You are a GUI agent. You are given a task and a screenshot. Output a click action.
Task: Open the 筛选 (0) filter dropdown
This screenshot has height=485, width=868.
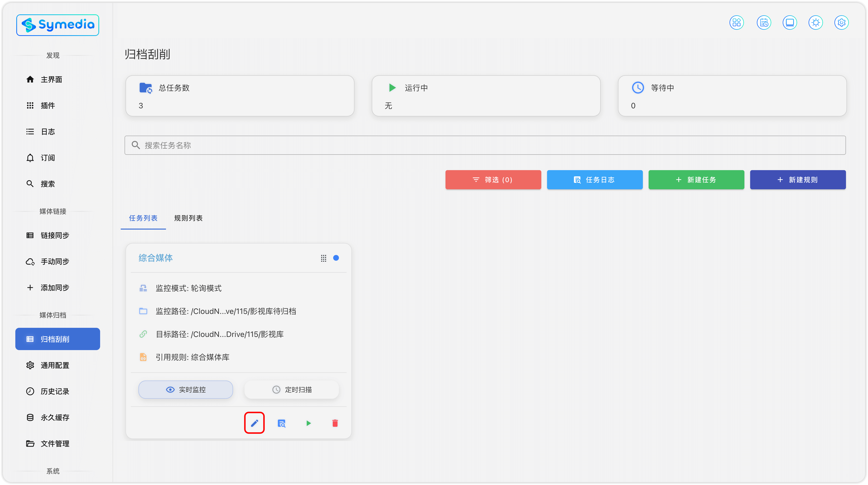[x=493, y=180]
